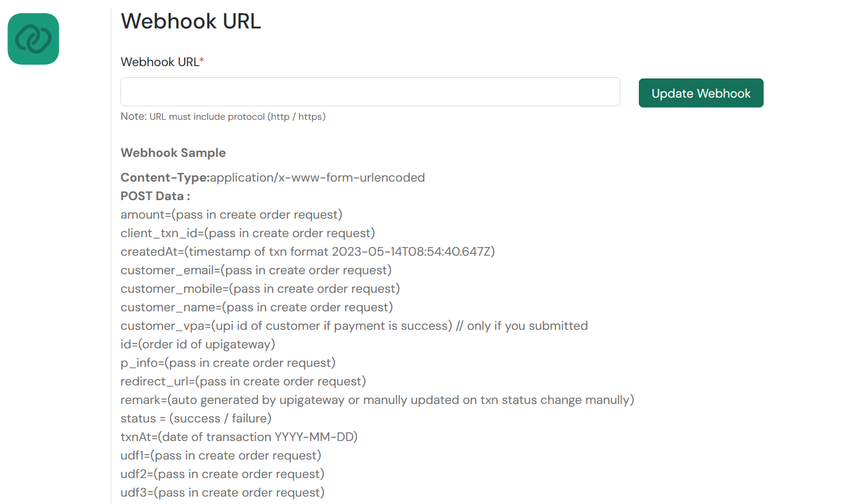The height and width of the screenshot is (504, 852).
Task: Click the txnAt date line
Action: coord(239,437)
